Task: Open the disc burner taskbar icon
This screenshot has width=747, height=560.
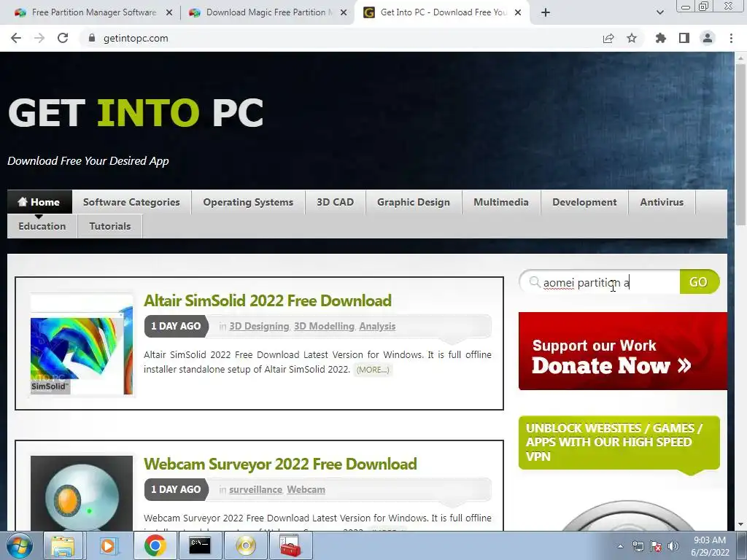Action: click(245, 545)
